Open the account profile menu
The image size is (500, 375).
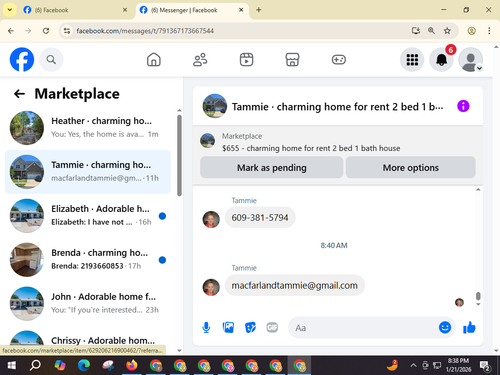pyautogui.click(x=471, y=60)
